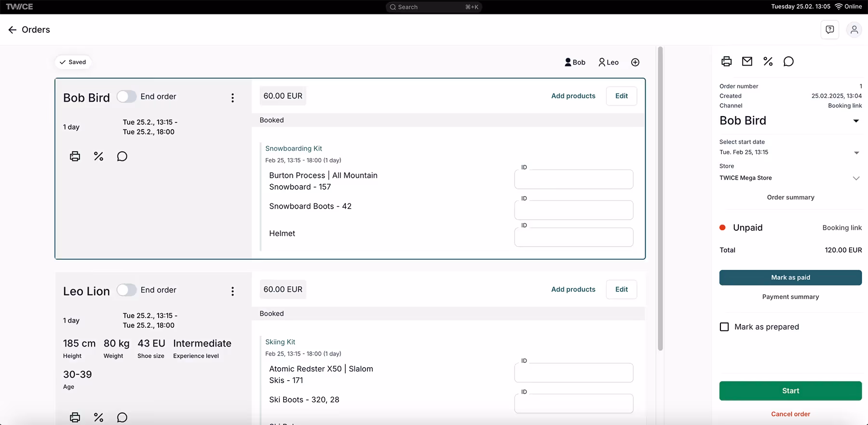Open the TWICE Mega Store dropdown

[x=790, y=178]
